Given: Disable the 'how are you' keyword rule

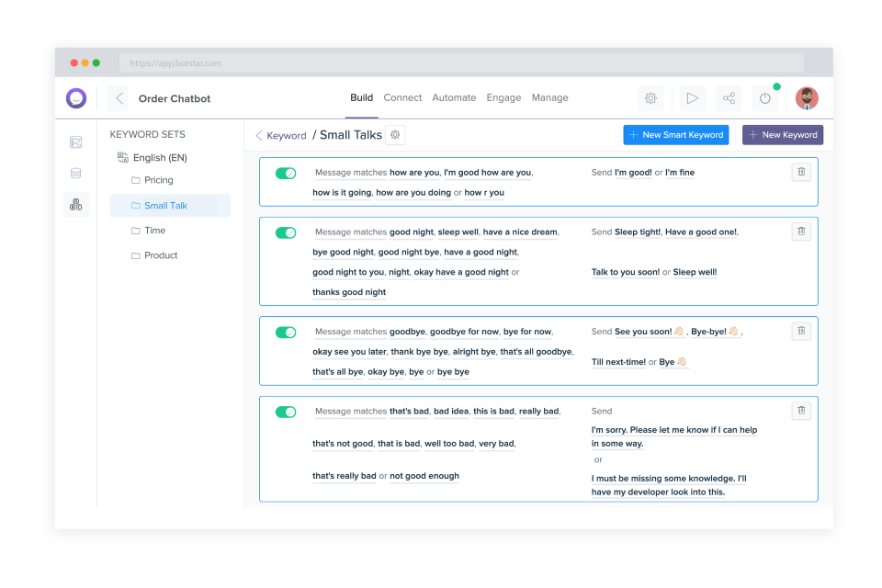Looking at the screenshot, I should click(x=286, y=173).
